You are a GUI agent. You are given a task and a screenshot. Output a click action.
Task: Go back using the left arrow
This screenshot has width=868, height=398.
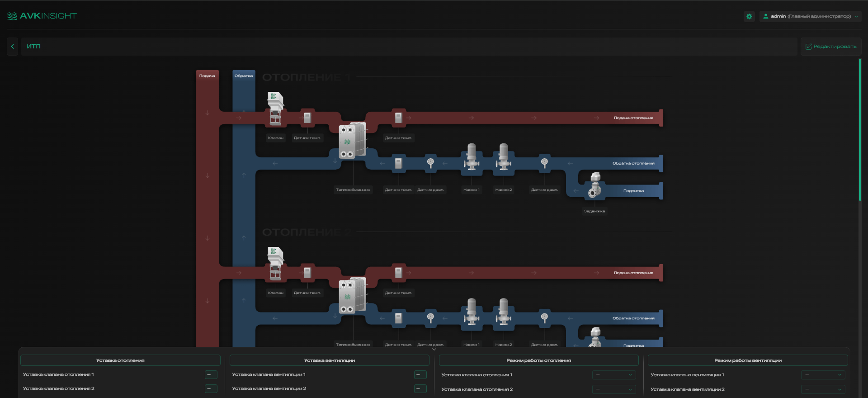coord(13,47)
